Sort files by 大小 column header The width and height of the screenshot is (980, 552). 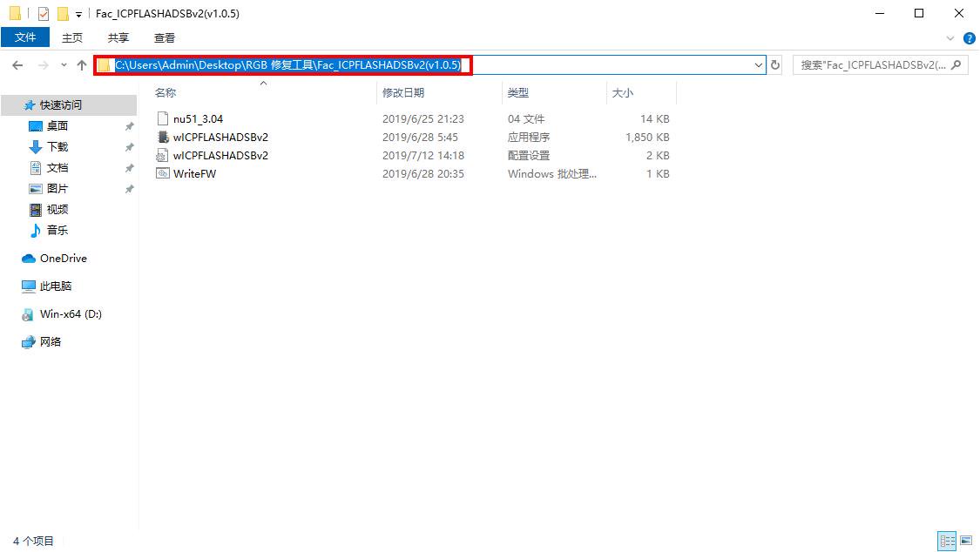click(x=623, y=92)
